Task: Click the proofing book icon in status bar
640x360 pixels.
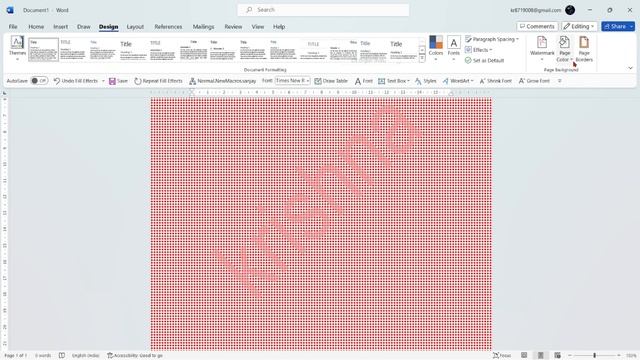Action: click(62, 356)
